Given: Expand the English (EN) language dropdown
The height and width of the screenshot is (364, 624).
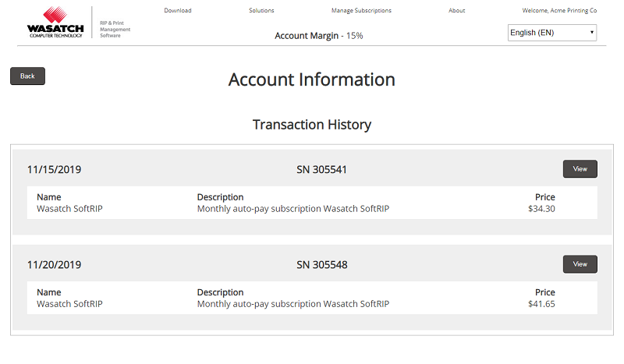Looking at the screenshot, I should pos(552,33).
